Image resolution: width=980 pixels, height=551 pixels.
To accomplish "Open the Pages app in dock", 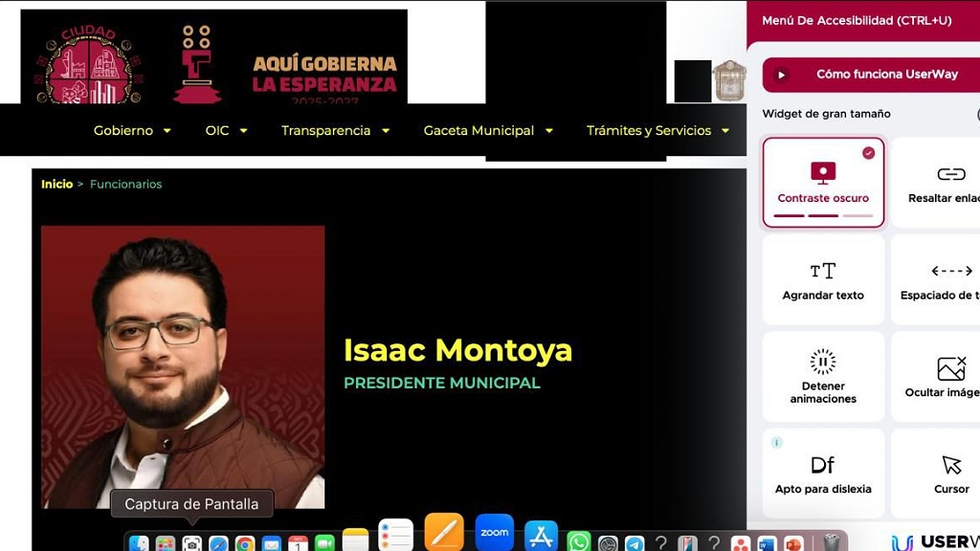I will click(444, 533).
